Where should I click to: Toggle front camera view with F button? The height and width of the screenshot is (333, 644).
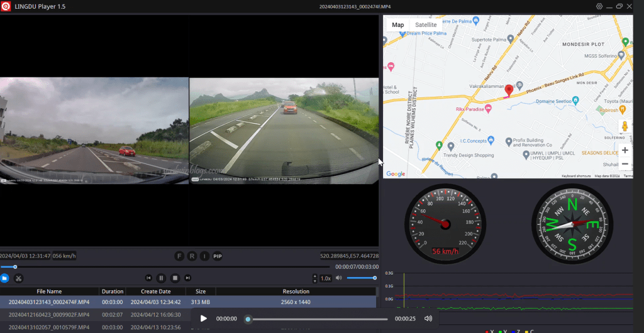click(179, 256)
